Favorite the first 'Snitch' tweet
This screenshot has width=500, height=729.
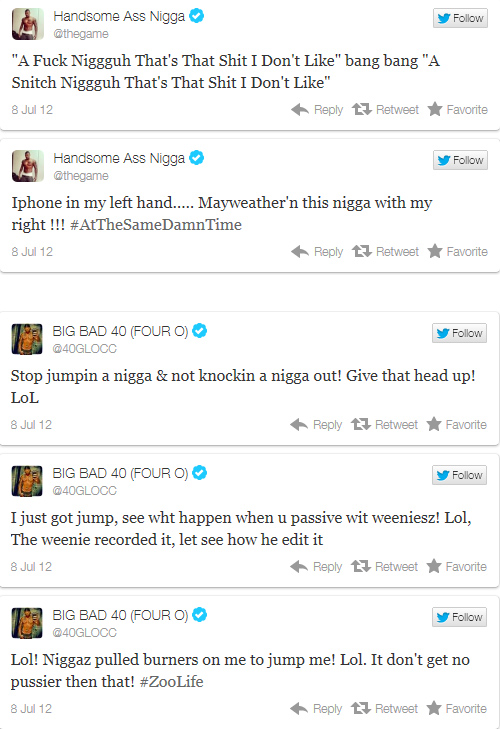tap(458, 110)
